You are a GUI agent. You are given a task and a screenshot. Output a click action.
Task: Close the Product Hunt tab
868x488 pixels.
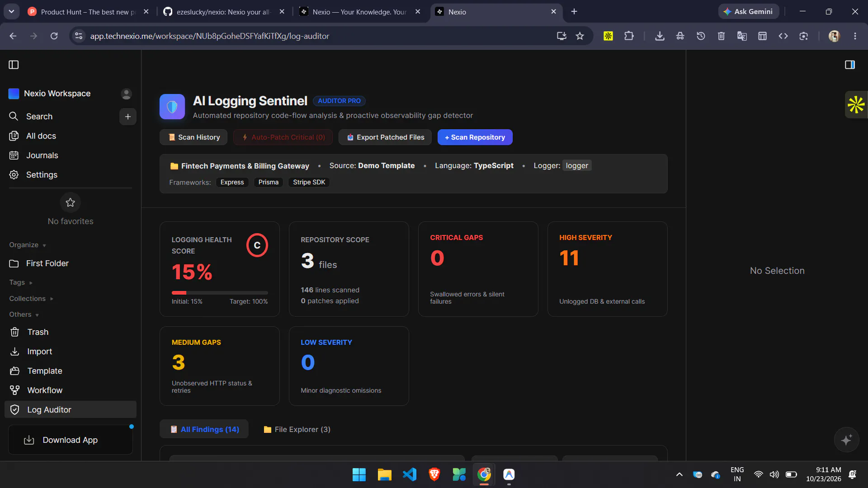[146, 12]
